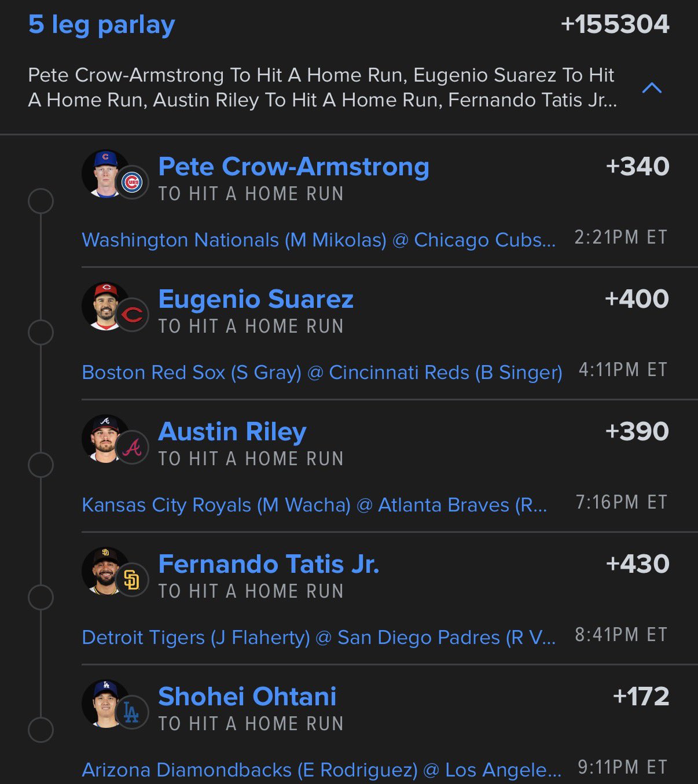Viewport: 698px width, 784px height.
Task: Open Boston Red Sox @ Cincinnati Reds game
Action: (322, 372)
